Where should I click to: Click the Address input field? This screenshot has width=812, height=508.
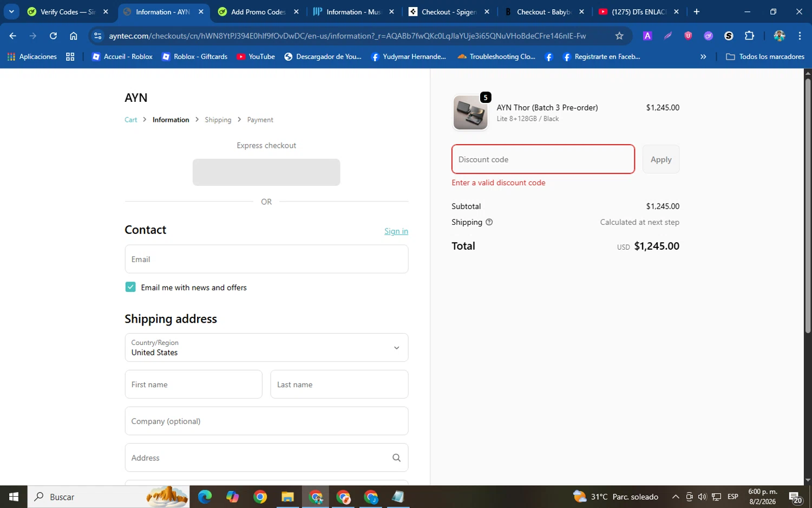(266, 458)
